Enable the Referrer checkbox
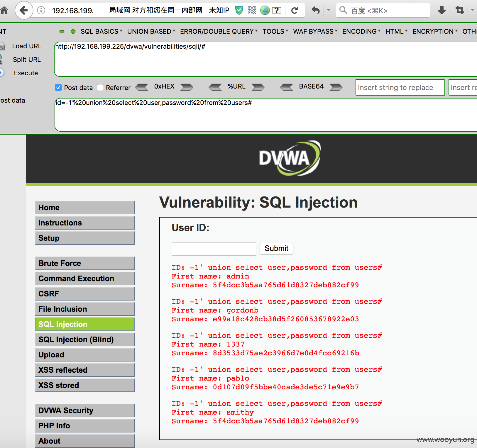This screenshot has width=477, height=448. click(100, 87)
